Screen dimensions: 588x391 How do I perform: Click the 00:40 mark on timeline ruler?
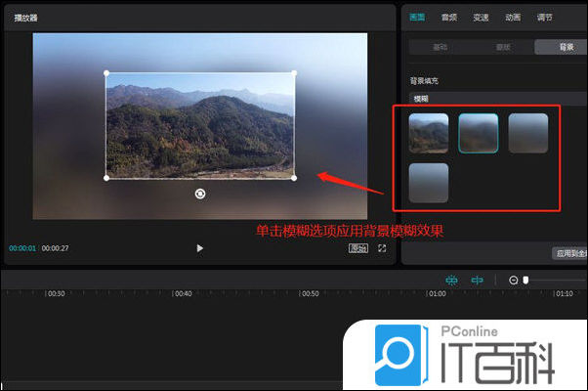point(183,293)
